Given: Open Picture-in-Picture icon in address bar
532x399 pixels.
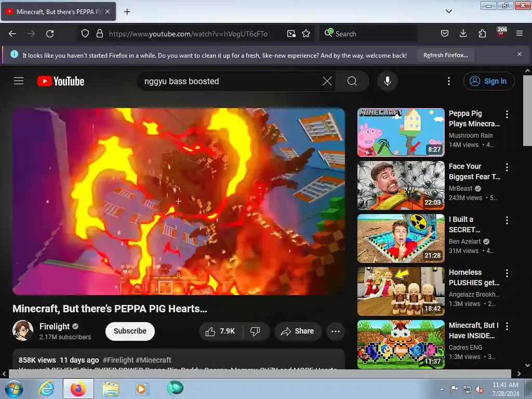Looking at the screenshot, I should click(291, 34).
